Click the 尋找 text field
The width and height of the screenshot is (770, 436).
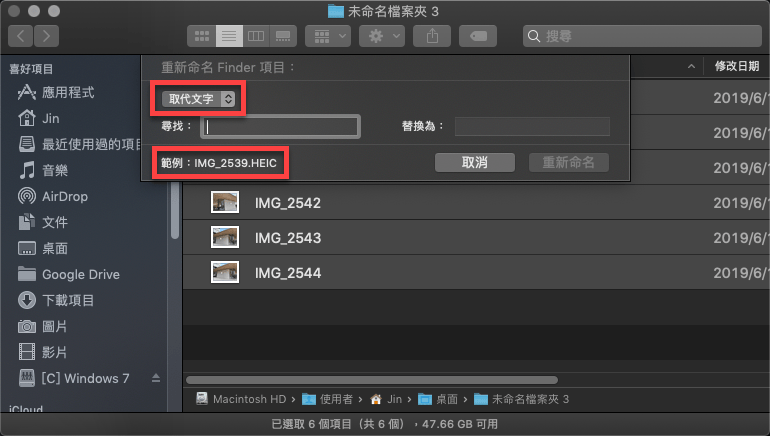click(280, 127)
